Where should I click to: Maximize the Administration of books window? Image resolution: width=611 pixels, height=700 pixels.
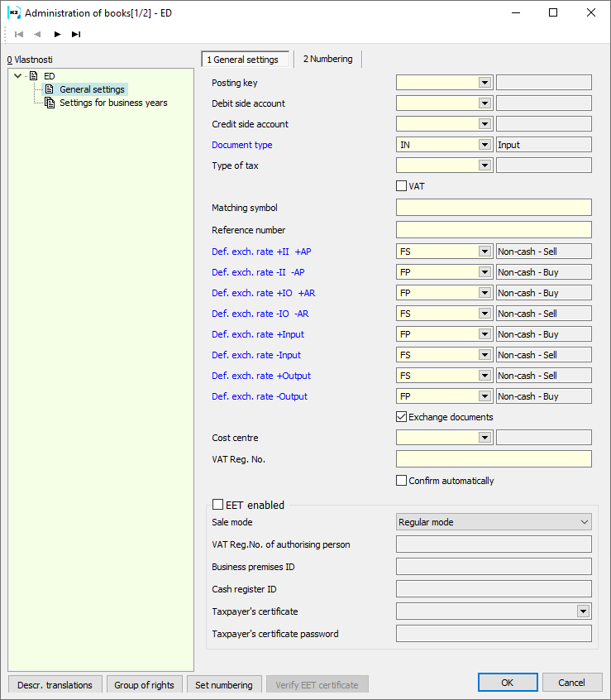point(553,12)
